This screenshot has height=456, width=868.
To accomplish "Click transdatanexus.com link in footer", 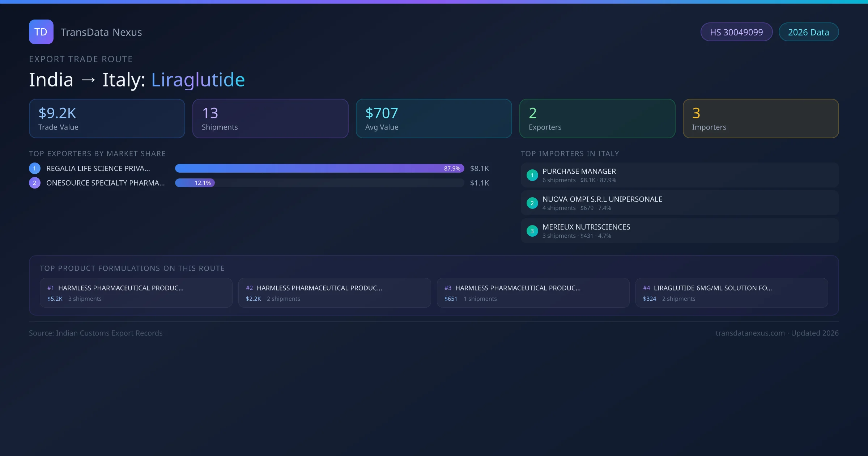I will pos(750,333).
